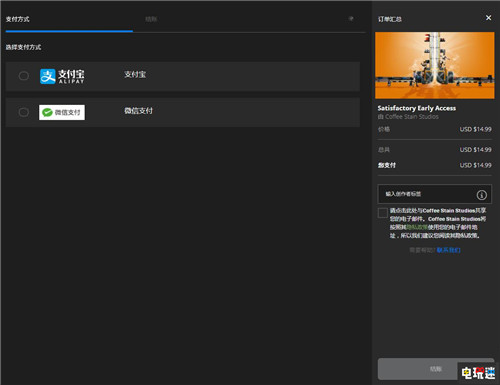Click the Coffee Stain Studios developer name
Viewport: 500px width, 385px height.
(x=412, y=117)
